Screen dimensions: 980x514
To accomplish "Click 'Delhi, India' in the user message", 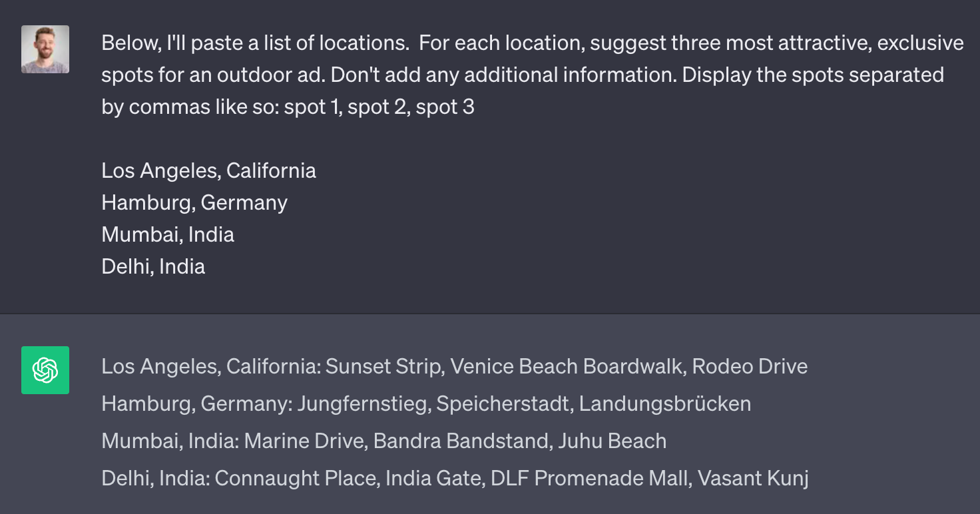I will point(153,266).
